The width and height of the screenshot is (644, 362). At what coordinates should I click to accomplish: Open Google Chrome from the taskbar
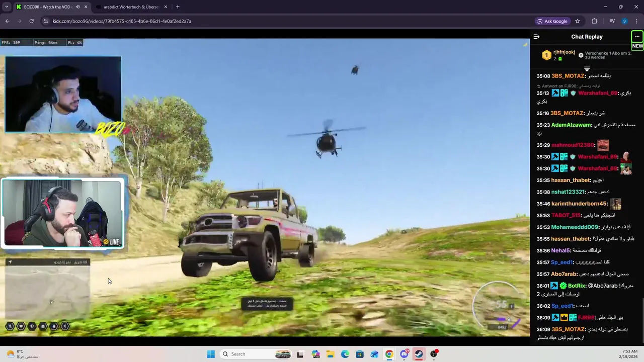pyautogui.click(x=389, y=354)
